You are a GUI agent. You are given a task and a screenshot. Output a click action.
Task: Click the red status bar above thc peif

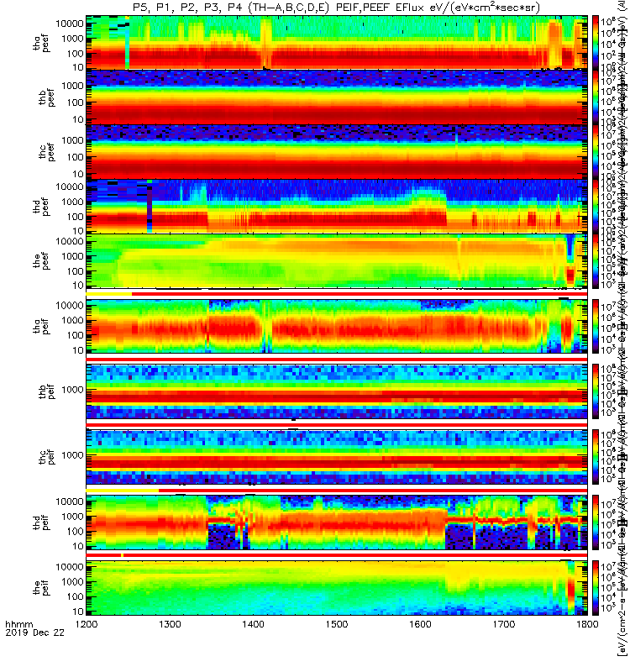(337, 425)
